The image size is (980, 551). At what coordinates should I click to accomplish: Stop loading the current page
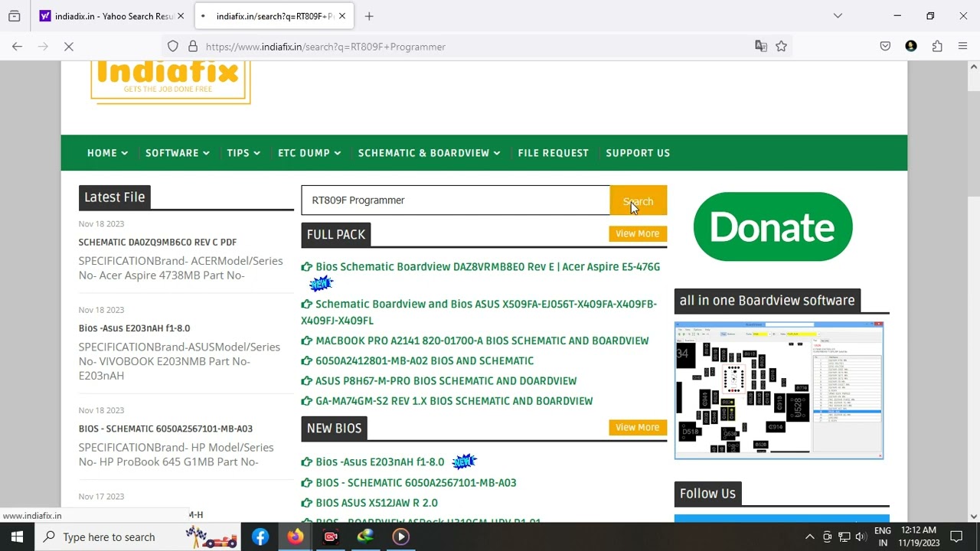coord(68,47)
